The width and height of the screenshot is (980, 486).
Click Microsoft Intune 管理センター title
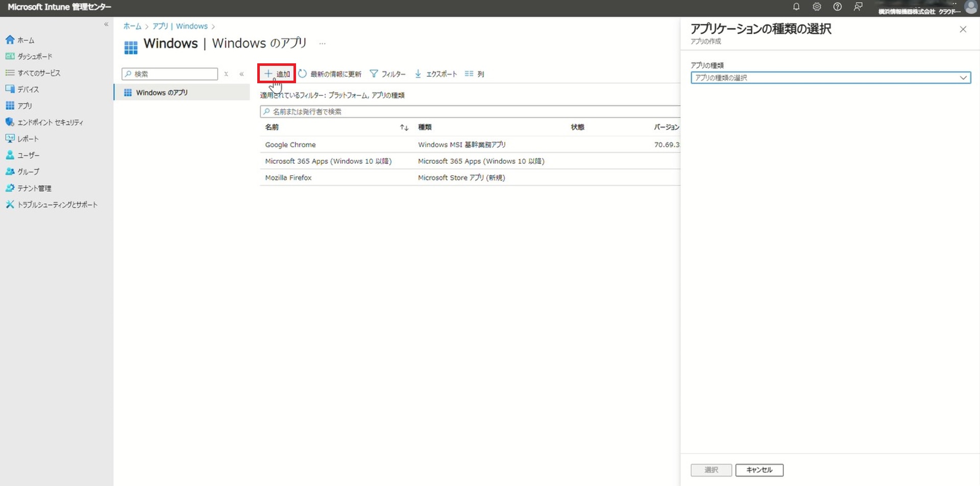coord(59,7)
